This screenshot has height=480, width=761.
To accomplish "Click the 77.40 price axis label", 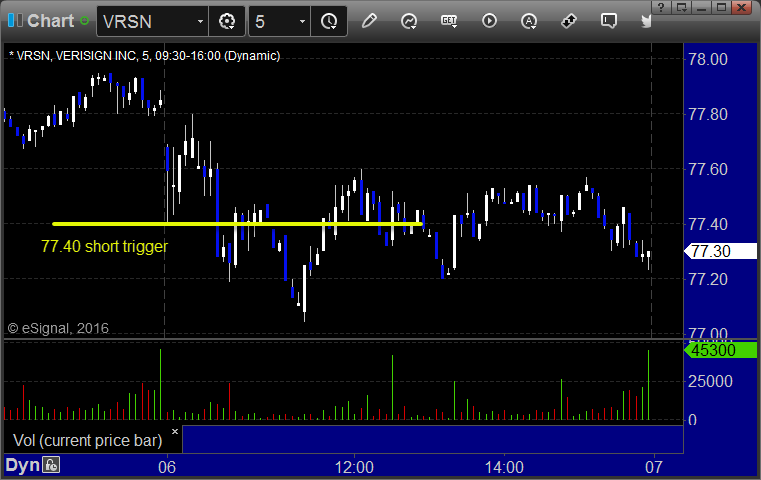I will click(x=708, y=224).
